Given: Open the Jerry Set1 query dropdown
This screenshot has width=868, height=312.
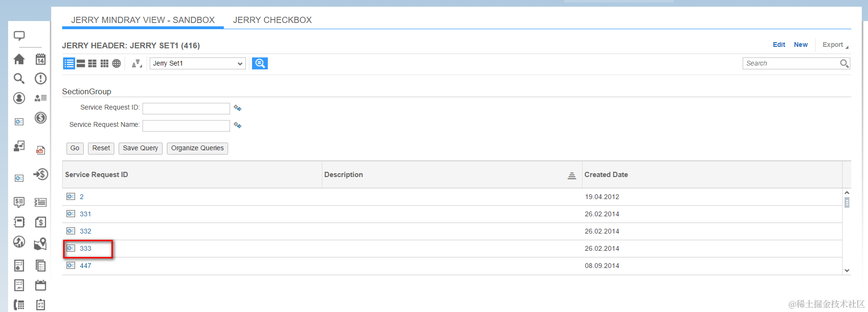Looking at the screenshot, I should 198,63.
